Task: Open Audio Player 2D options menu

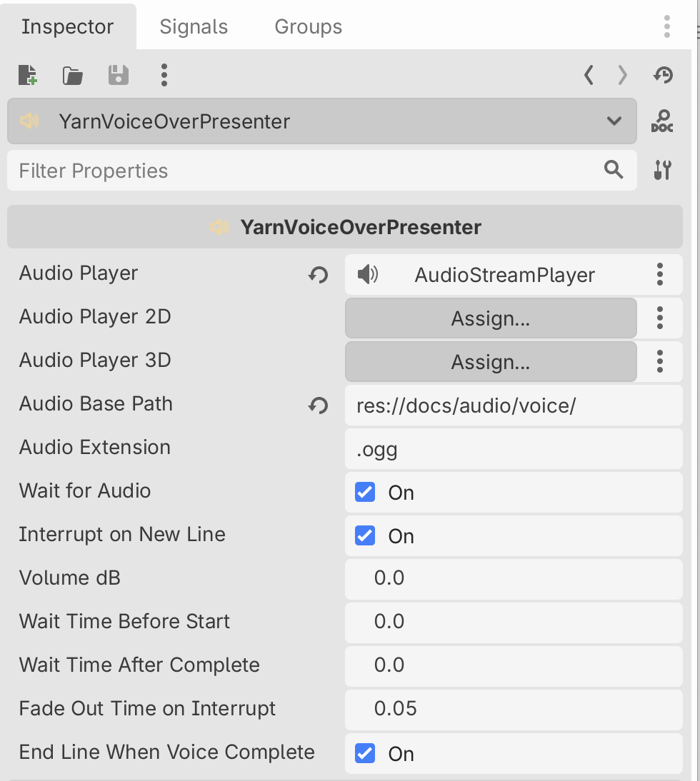Action: (x=660, y=318)
